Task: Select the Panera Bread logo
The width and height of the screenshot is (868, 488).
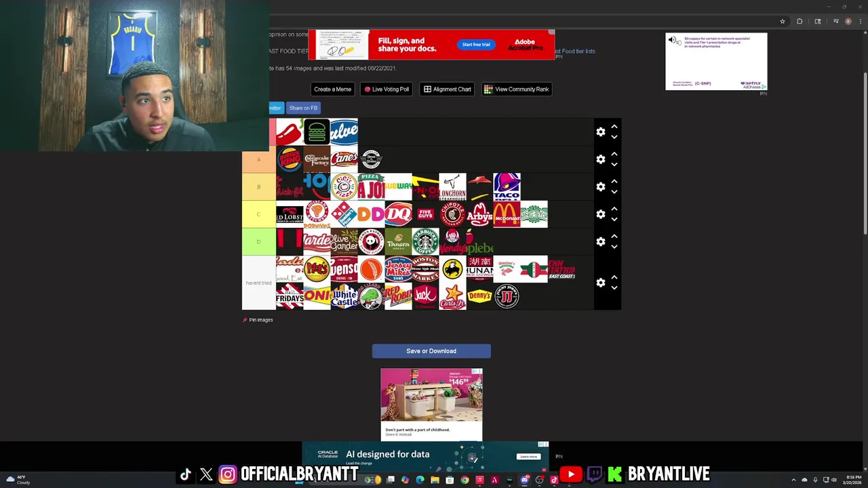Action: coord(398,241)
